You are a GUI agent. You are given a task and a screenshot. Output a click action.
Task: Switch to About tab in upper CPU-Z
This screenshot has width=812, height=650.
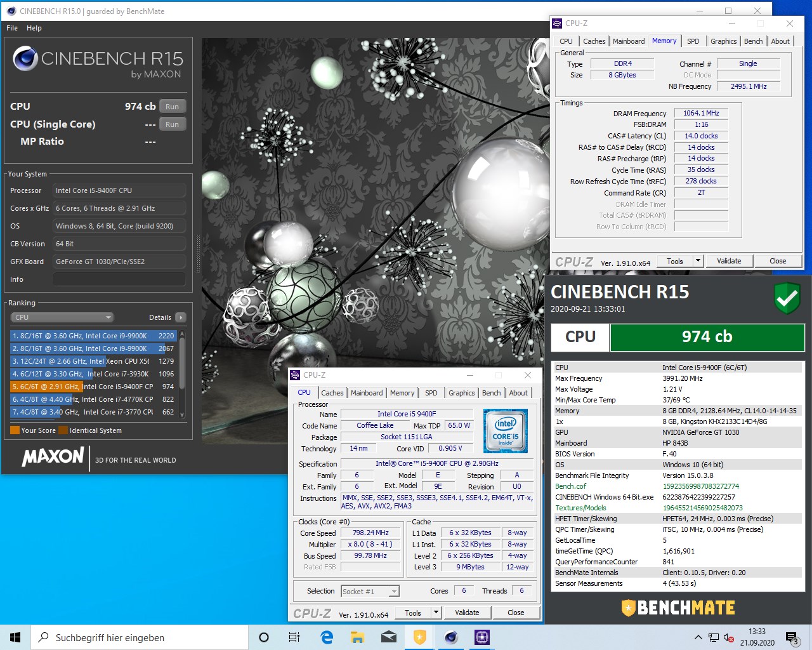click(x=780, y=41)
